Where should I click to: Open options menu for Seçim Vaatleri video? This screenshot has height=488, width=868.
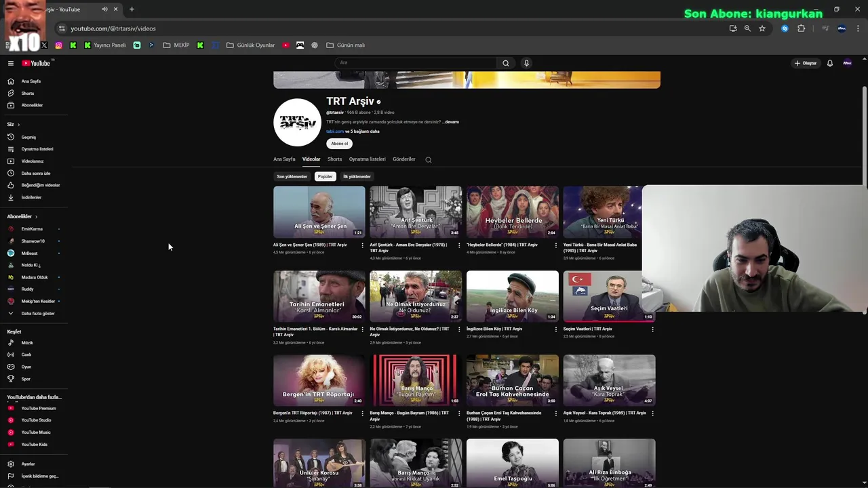click(x=652, y=329)
